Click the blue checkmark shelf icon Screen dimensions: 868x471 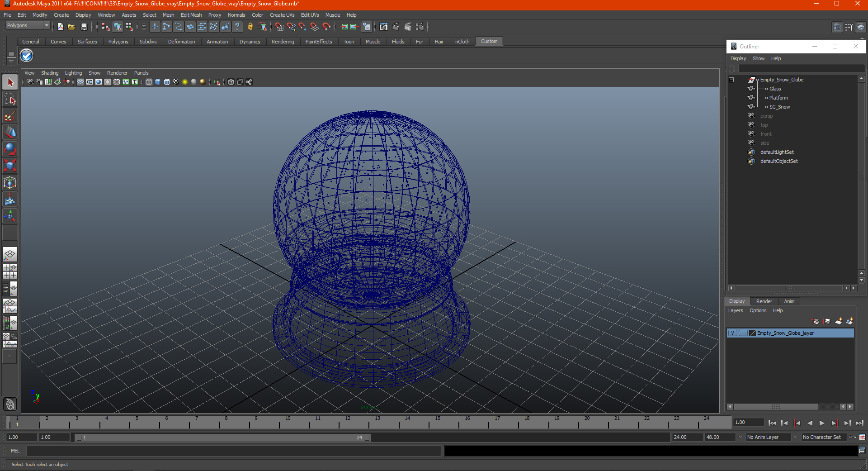point(27,56)
